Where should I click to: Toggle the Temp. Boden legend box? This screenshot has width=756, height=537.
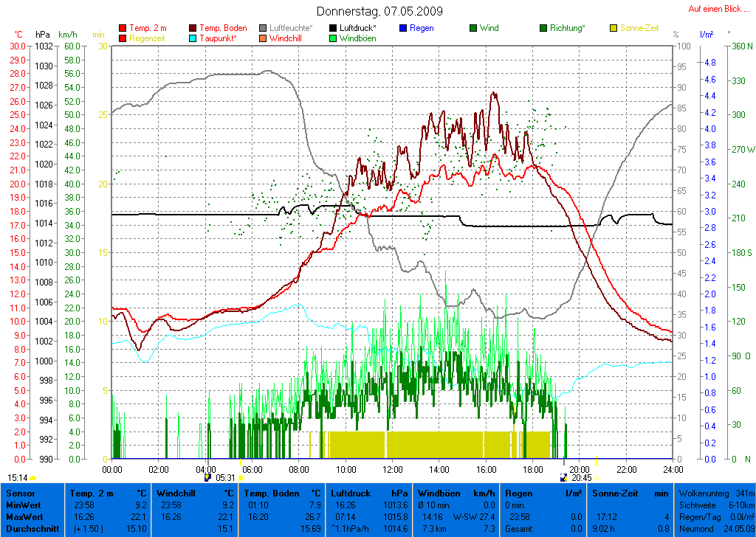pos(193,28)
